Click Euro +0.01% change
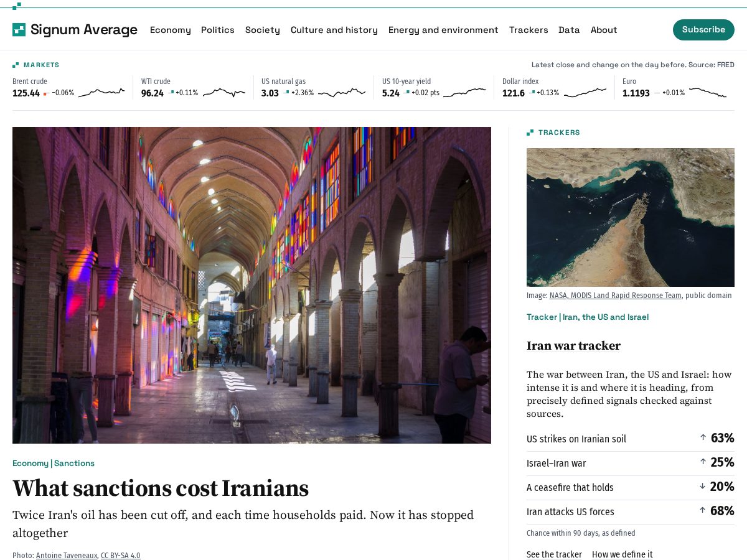The width and height of the screenshot is (747, 560). pos(674,93)
